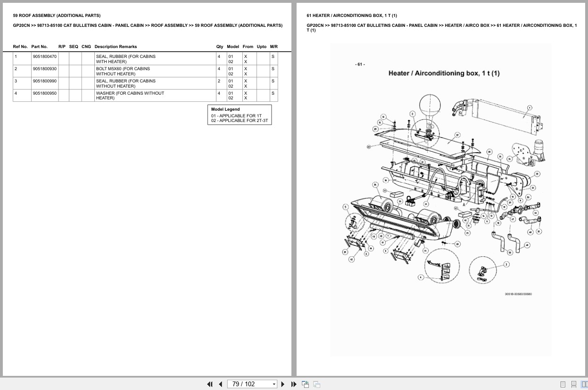Select description SEAL, RUBBER (FOR CABINS WITH HEATER)
588x390 pixels.
(x=126, y=59)
